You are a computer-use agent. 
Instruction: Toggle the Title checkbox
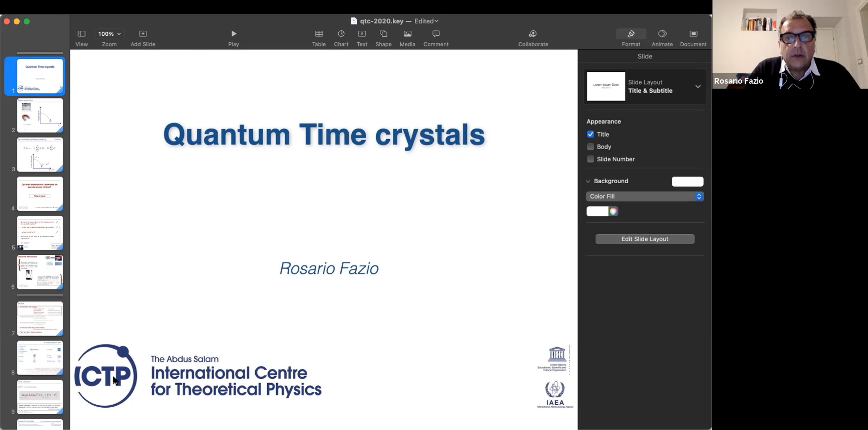(590, 134)
